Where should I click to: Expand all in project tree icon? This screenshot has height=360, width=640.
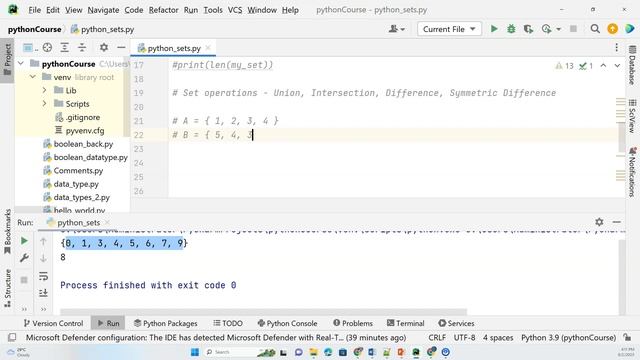pyautogui.click(x=64, y=47)
